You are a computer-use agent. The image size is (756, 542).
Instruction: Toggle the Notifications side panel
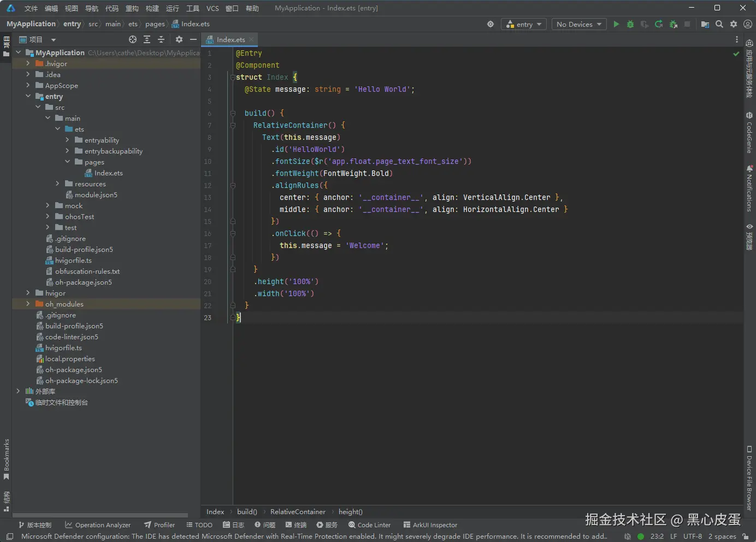749,188
